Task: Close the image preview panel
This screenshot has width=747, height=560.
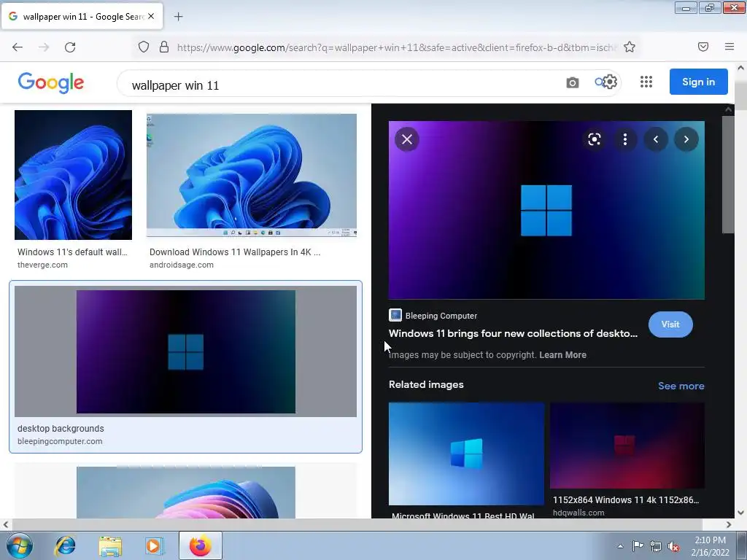Action: [x=407, y=139]
